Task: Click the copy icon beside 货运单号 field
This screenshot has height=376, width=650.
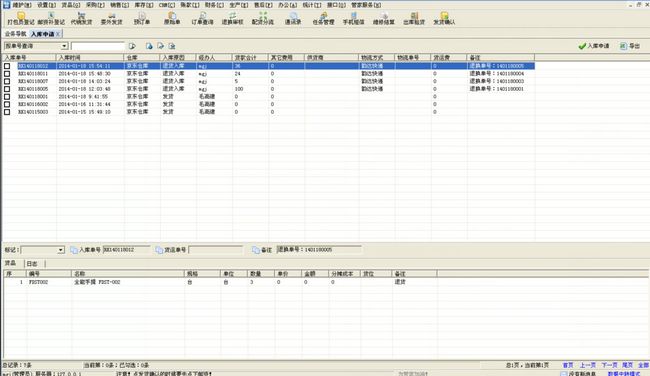Action: click(x=159, y=250)
